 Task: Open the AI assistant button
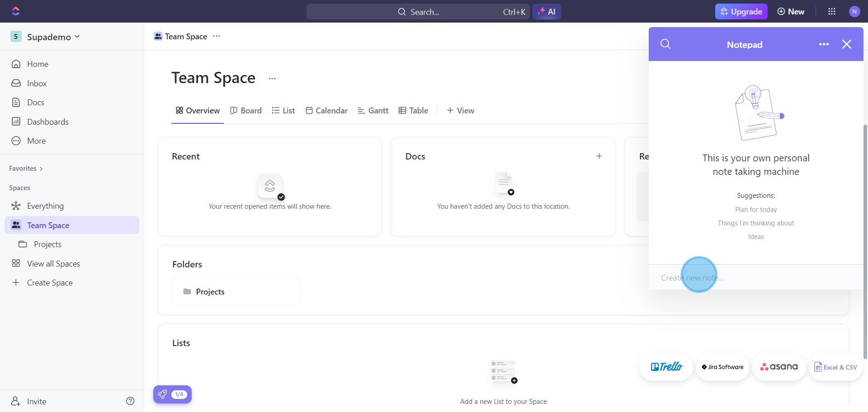[547, 12]
